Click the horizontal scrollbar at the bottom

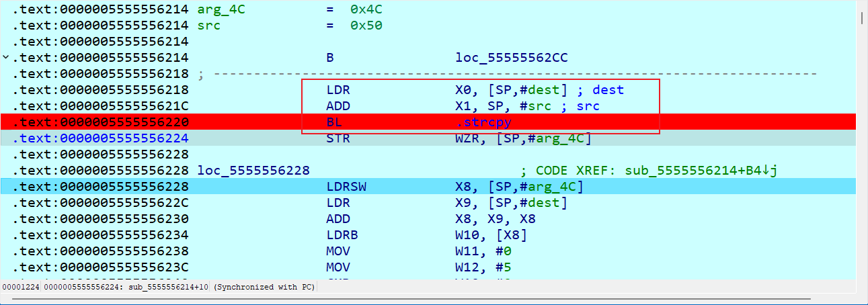(x=403, y=298)
